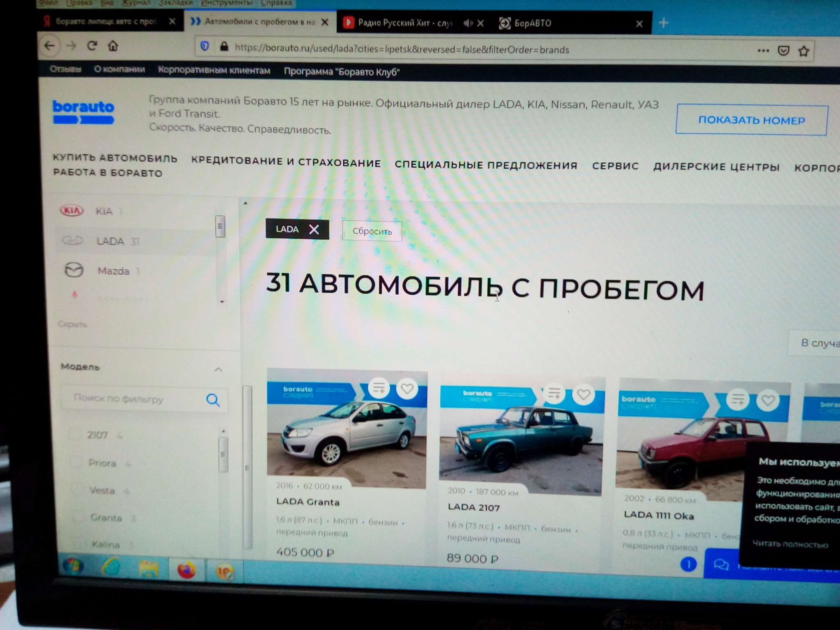
Task: Add LADA 2107 to comparison list icon
Action: [x=554, y=394]
